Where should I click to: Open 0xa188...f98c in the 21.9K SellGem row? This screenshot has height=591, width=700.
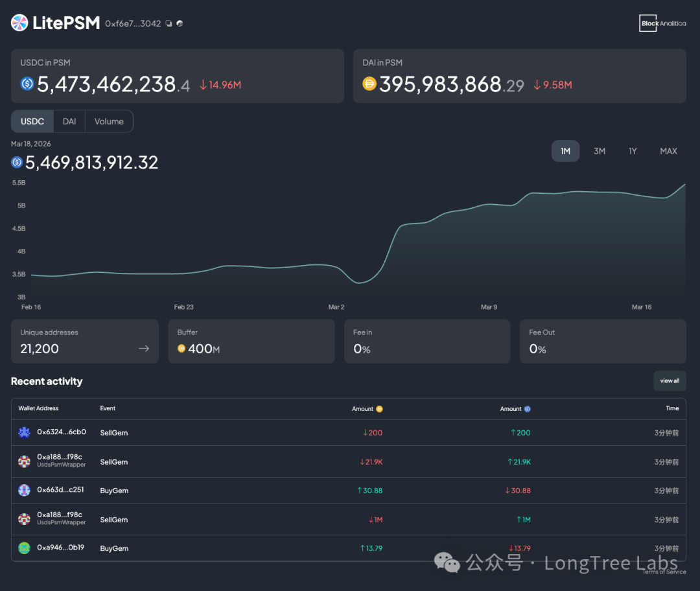60,457
